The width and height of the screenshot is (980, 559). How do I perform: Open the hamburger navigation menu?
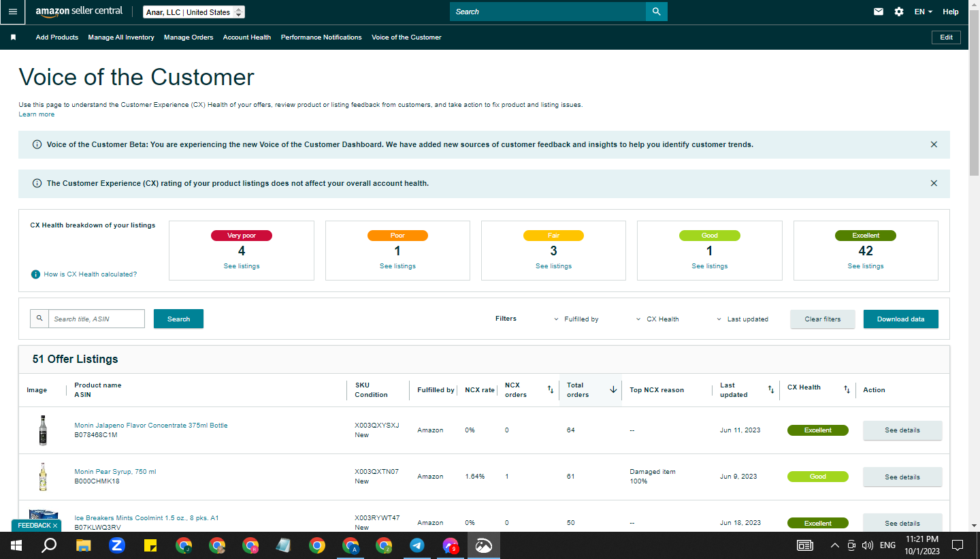[13, 12]
